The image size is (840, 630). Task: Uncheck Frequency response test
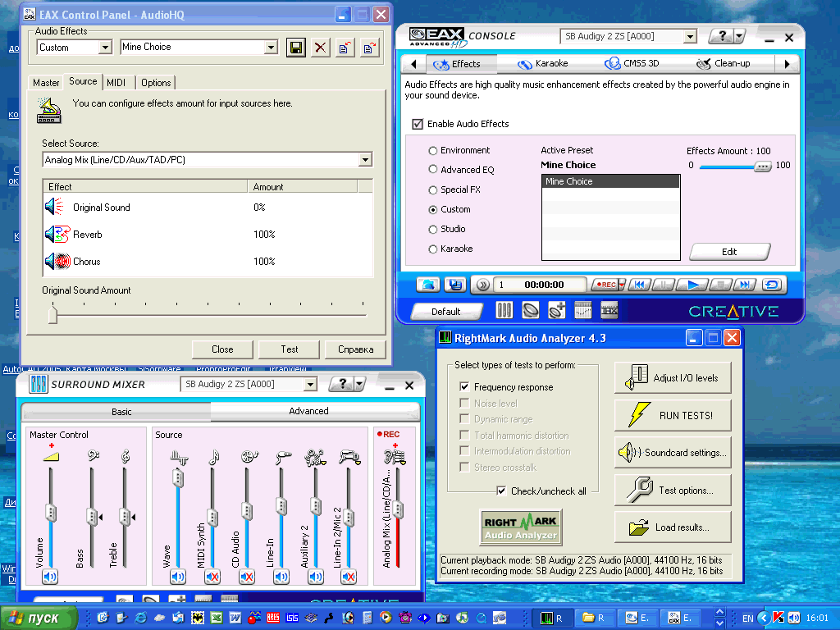click(464, 387)
